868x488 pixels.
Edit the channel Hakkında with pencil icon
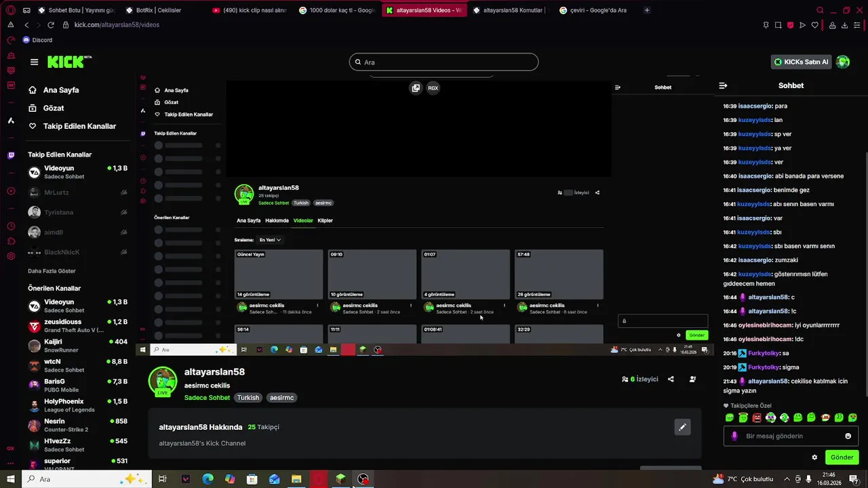coord(682,427)
